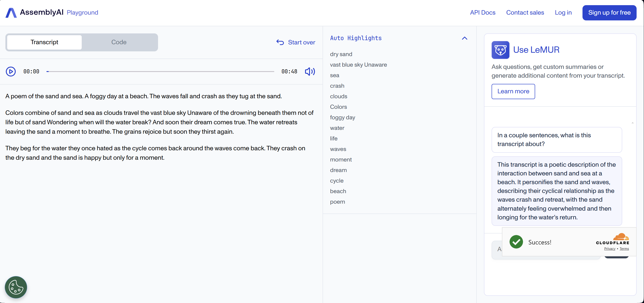Click the 'They beg for the water' paragraph

[155, 153]
